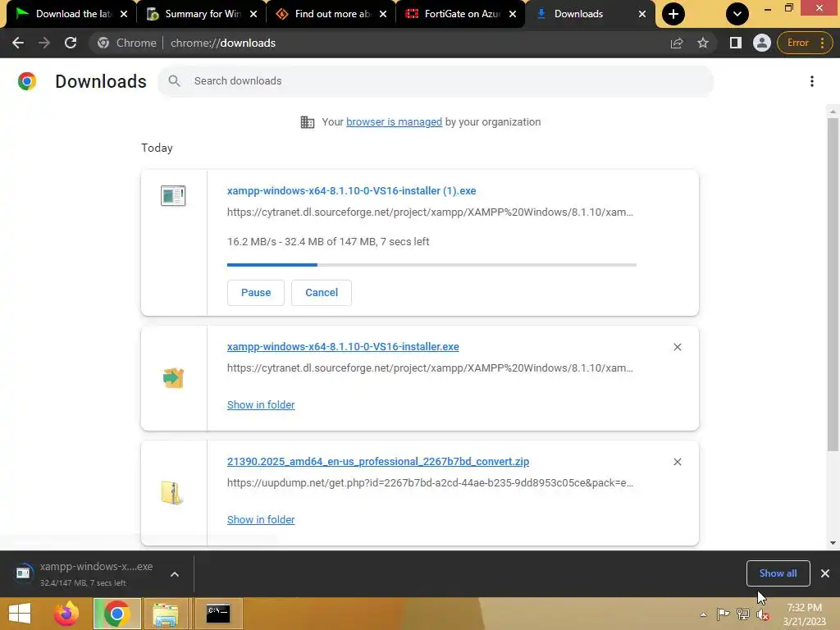Close the 'Summary for Win' tab
This screenshot has height=630, width=840.
[253, 14]
